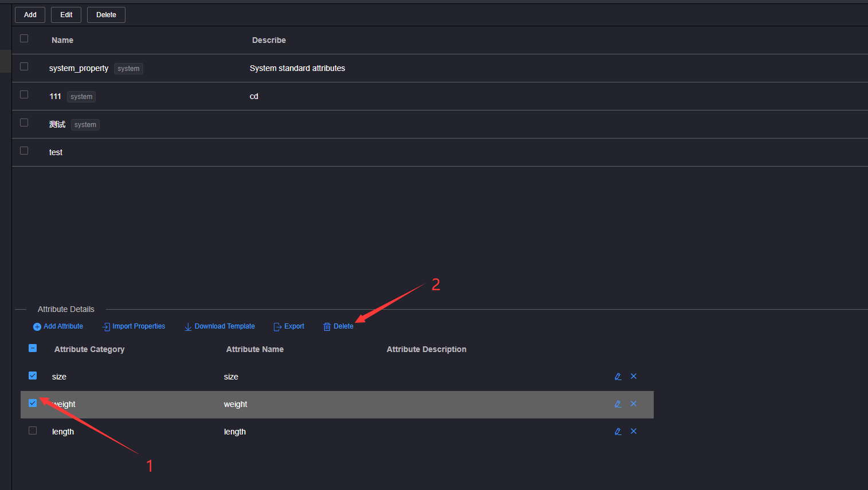Check the 111 row checkbox

pyautogui.click(x=24, y=94)
